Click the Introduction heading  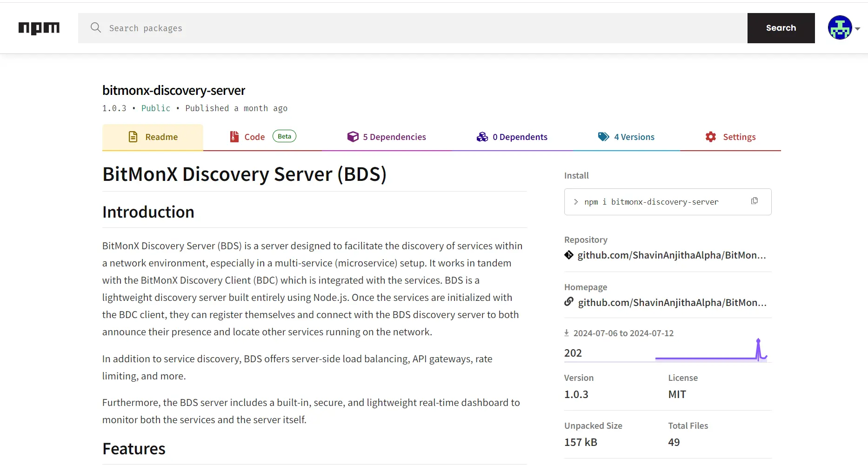148,212
